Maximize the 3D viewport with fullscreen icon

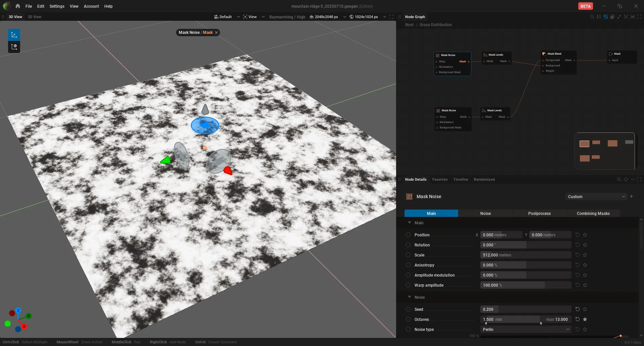pos(391,17)
